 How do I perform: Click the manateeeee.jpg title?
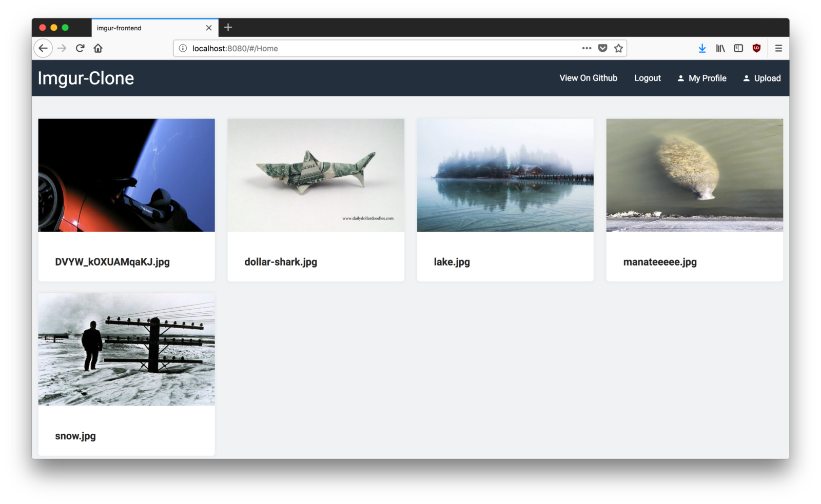click(660, 262)
